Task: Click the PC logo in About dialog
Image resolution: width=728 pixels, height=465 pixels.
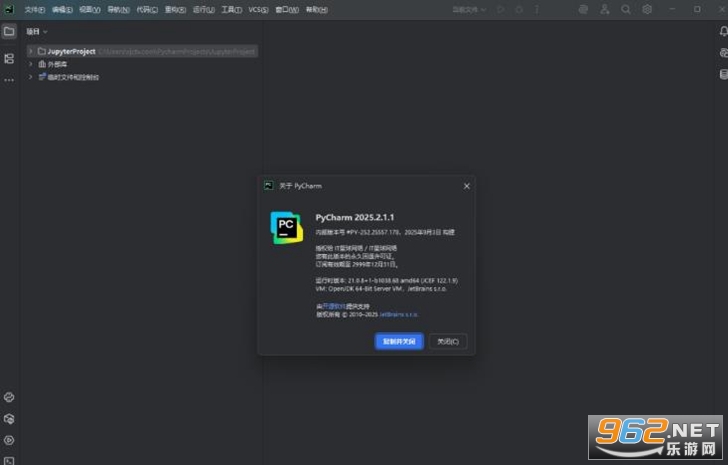Action: pyautogui.click(x=286, y=228)
